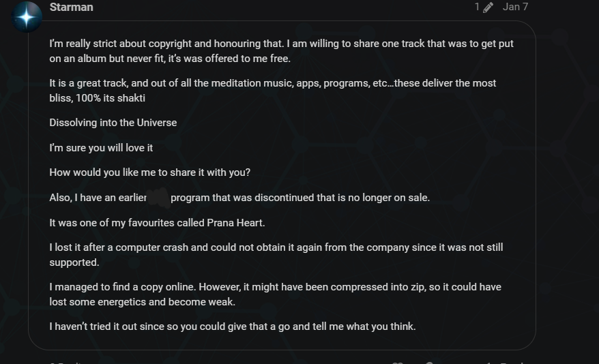Screen dimensions: 599x364
Task: Click the blurred word before 'program'
Action: (158, 198)
